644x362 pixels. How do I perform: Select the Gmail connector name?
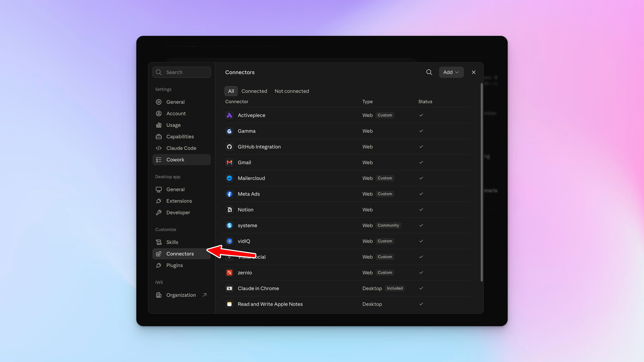coord(244,162)
